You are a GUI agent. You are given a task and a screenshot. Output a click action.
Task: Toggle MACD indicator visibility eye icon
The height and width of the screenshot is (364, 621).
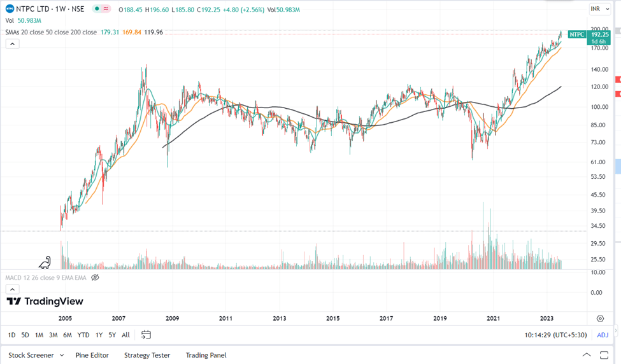point(95,277)
